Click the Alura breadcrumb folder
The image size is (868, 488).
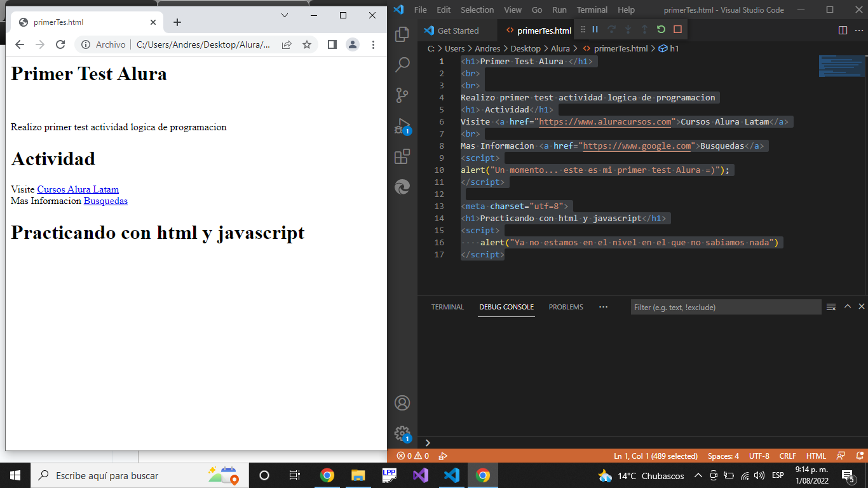click(560, 48)
